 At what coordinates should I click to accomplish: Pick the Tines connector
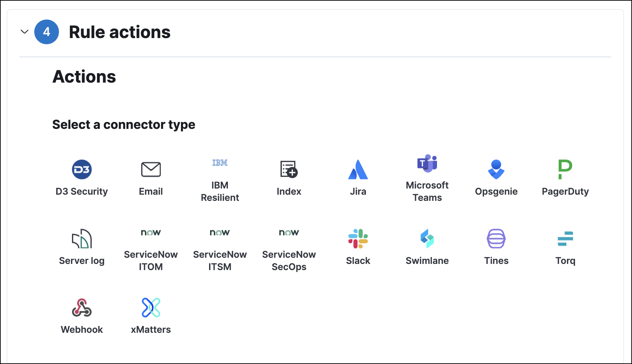(x=496, y=245)
